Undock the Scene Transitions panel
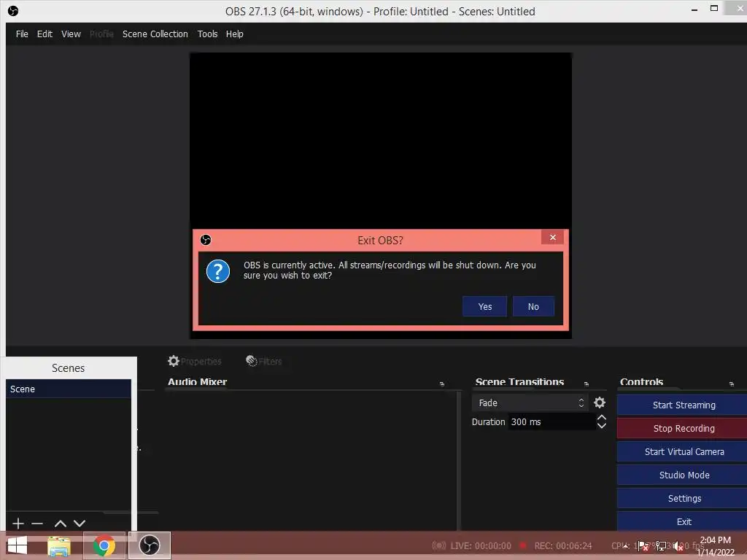Screen dimensions: 747x560 pyautogui.click(x=587, y=384)
